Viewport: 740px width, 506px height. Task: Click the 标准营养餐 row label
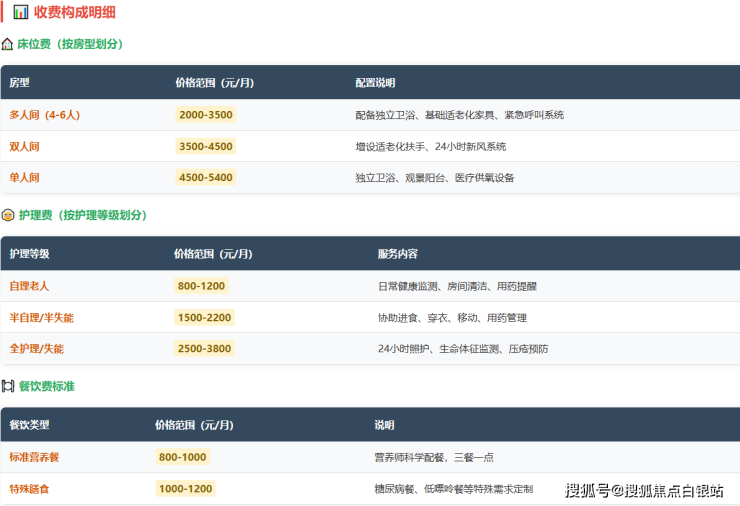pos(34,457)
